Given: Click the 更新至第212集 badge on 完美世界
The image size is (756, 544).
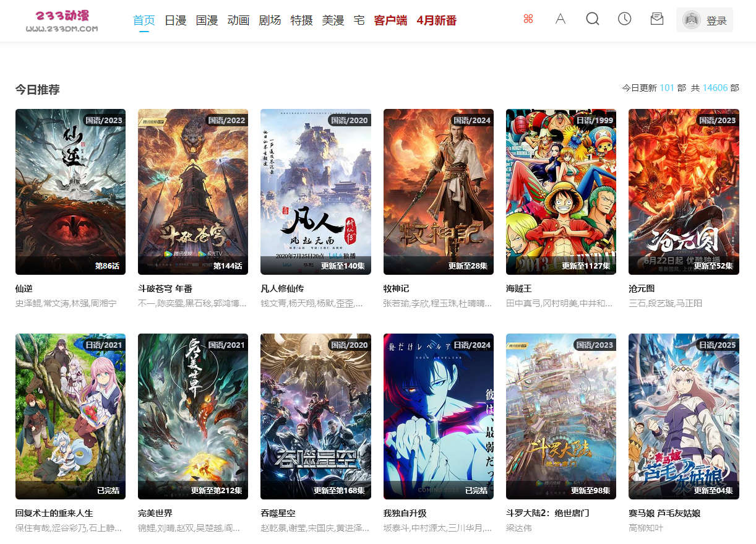Looking at the screenshot, I should pos(217,491).
